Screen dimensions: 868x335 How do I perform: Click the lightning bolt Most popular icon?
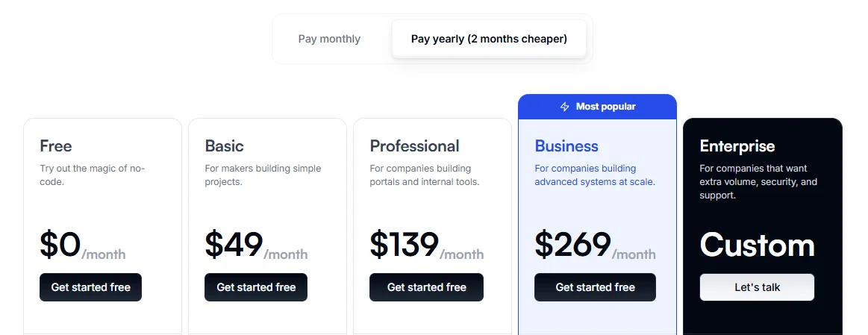pyautogui.click(x=565, y=106)
